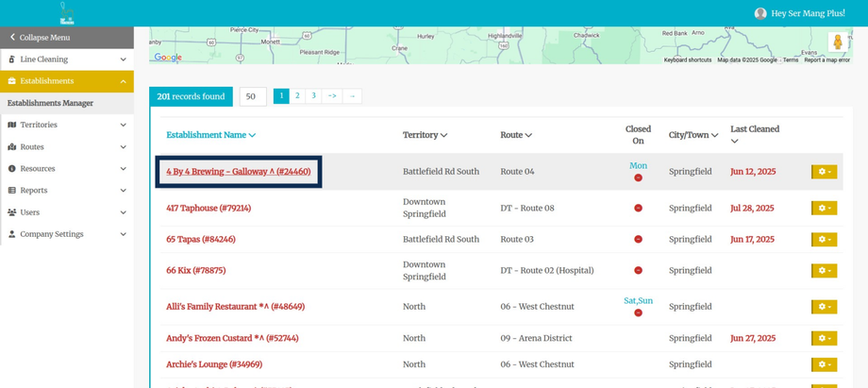This screenshot has height=388, width=868.
Task: Sort by Last Cleaned column
Action: (755, 135)
